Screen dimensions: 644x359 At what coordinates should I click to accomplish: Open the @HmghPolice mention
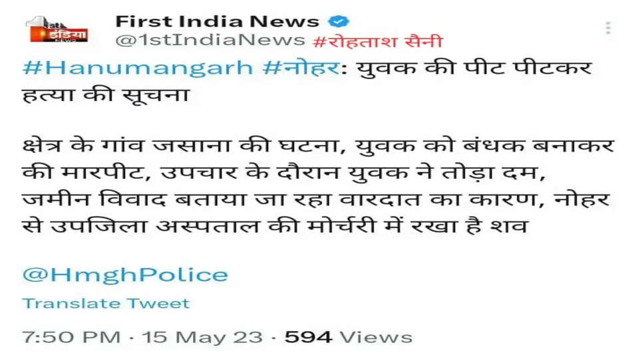point(125,275)
